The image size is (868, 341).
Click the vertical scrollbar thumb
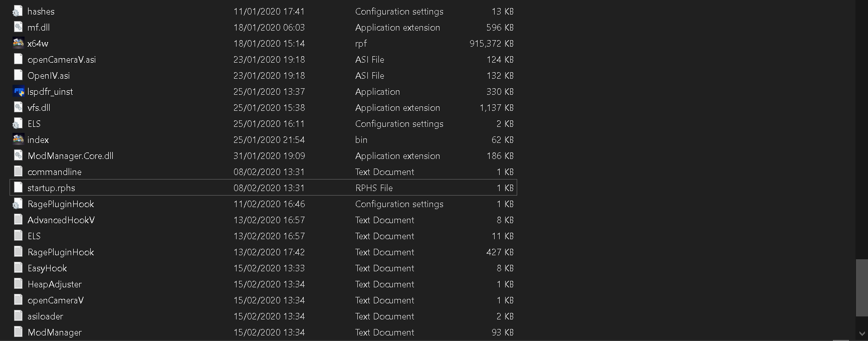[861, 287]
